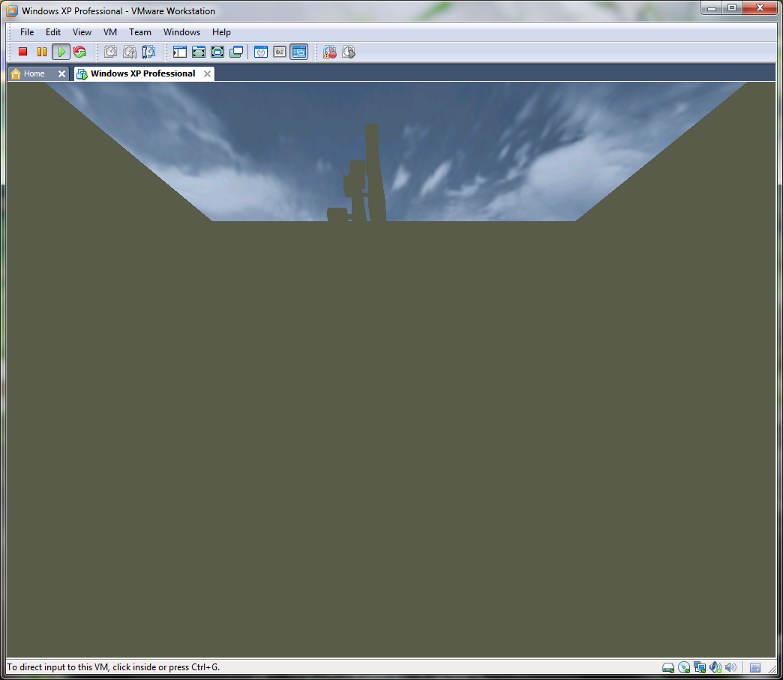
Task: Click the faded speaker status icon
Action: [731, 667]
